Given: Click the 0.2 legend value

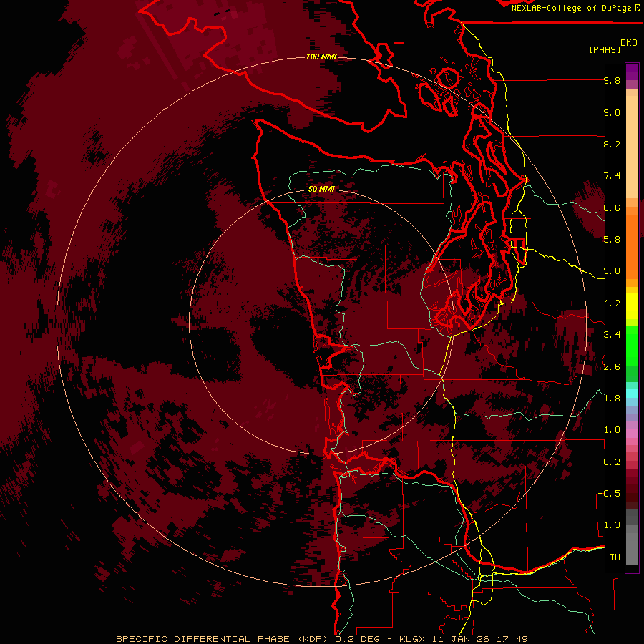Looking at the screenshot, I should pos(612,462).
